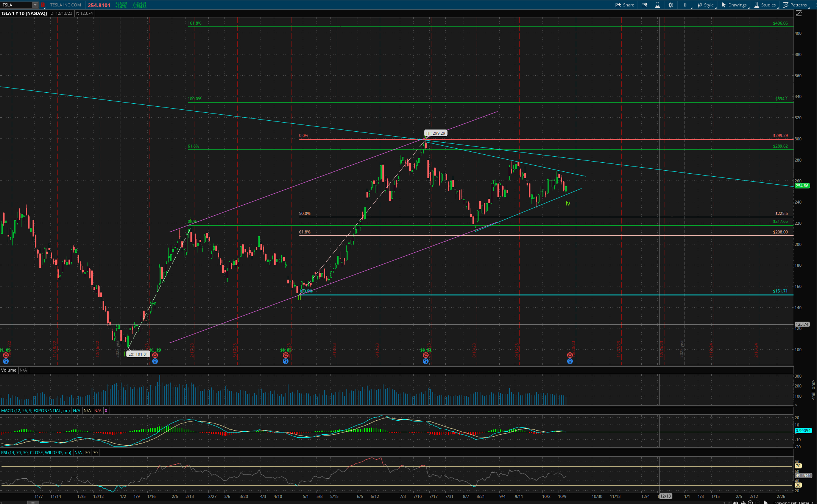Toggle the price axis scale icon
The width and height of the screenshot is (817, 504).
click(x=799, y=13)
